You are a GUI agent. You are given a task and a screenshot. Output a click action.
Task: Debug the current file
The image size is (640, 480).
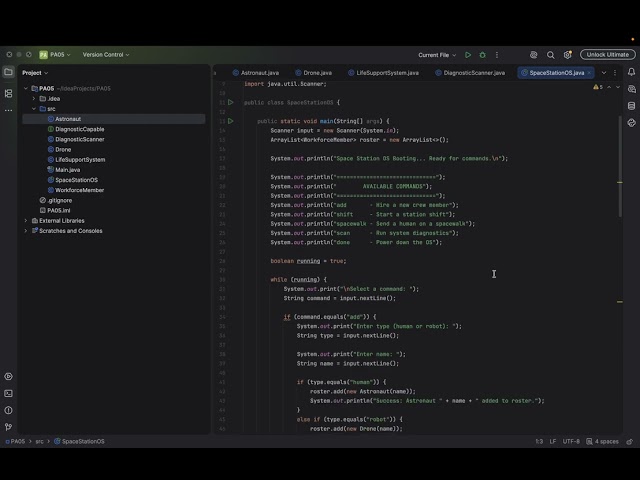coord(482,55)
